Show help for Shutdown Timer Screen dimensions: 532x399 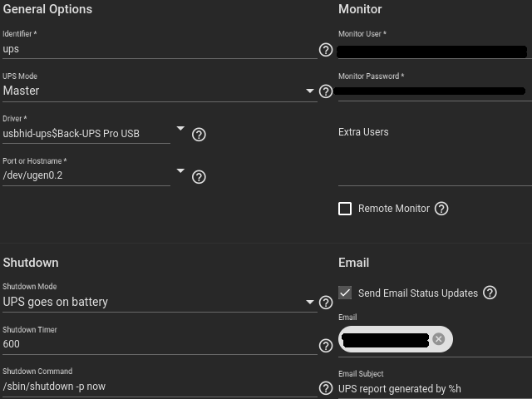[326, 346]
